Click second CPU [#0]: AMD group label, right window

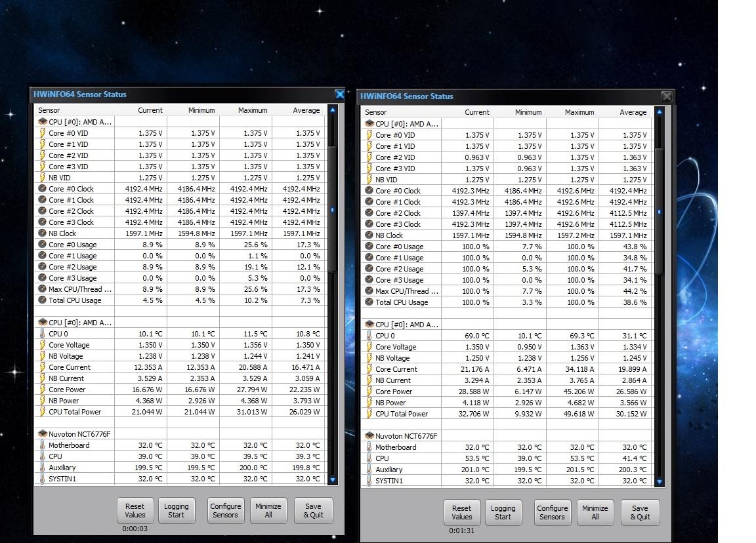406,325
